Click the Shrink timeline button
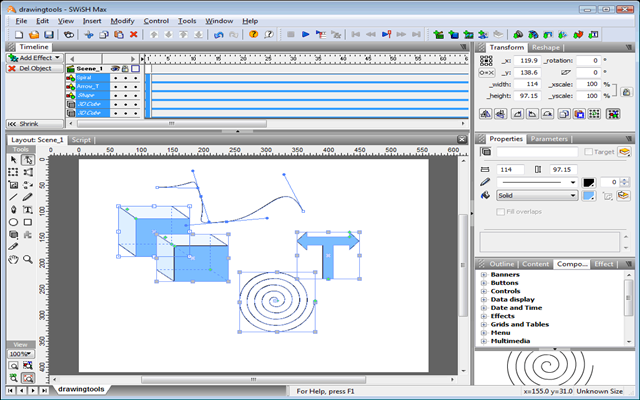This screenshot has width=640, height=400. [x=28, y=124]
